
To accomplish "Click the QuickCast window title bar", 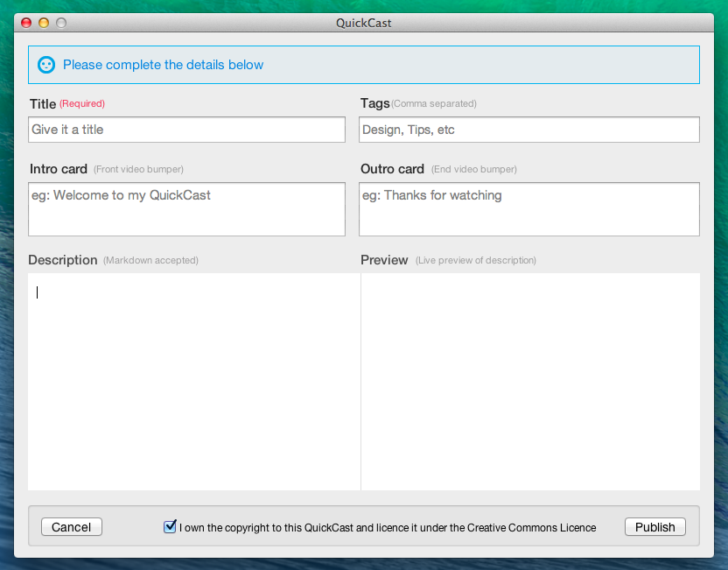I will 364,23.
